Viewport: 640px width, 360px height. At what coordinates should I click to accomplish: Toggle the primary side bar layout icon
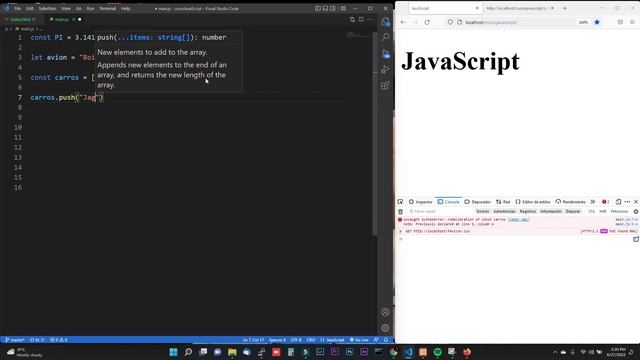pos(318,8)
